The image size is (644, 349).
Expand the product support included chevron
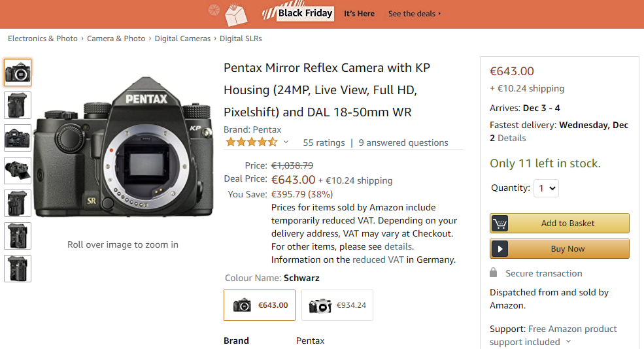(568, 341)
